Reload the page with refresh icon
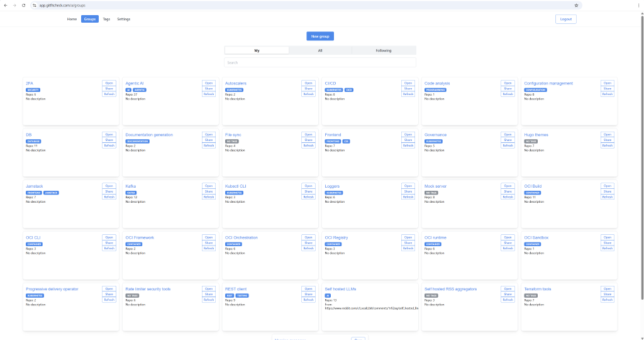 point(23,5)
